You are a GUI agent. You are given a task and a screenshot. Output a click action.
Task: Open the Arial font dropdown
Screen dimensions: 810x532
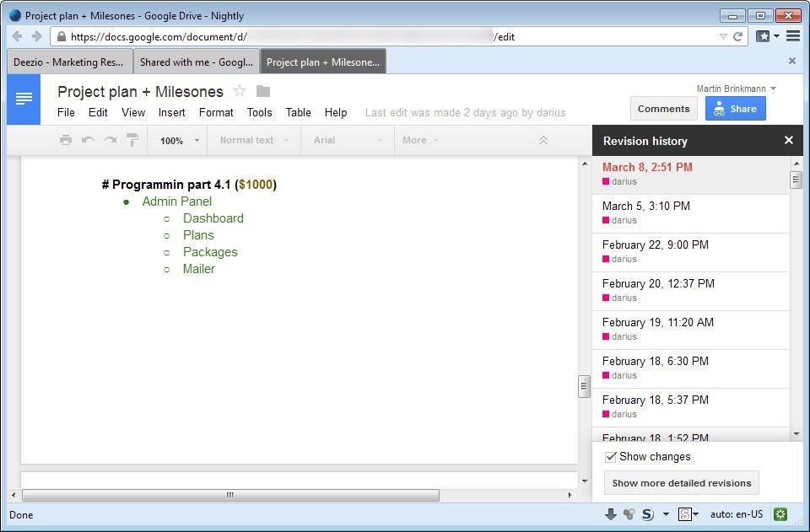point(348,140)
